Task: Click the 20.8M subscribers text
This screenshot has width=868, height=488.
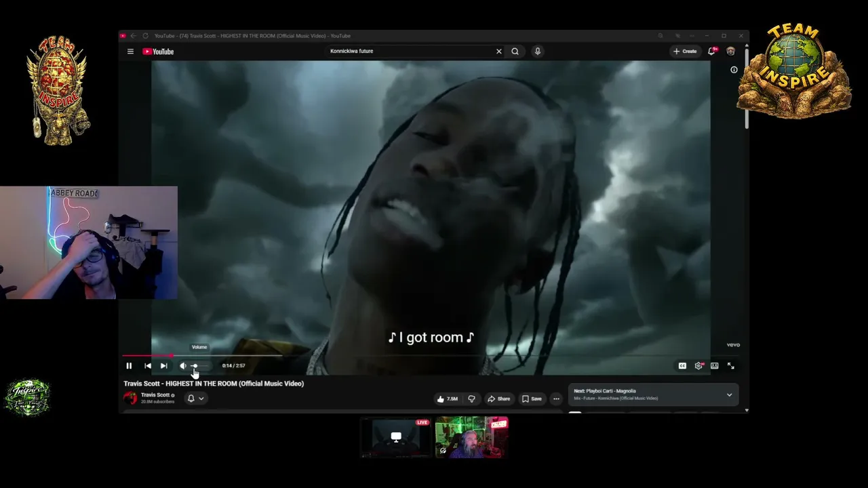Action: coord(157,402)
